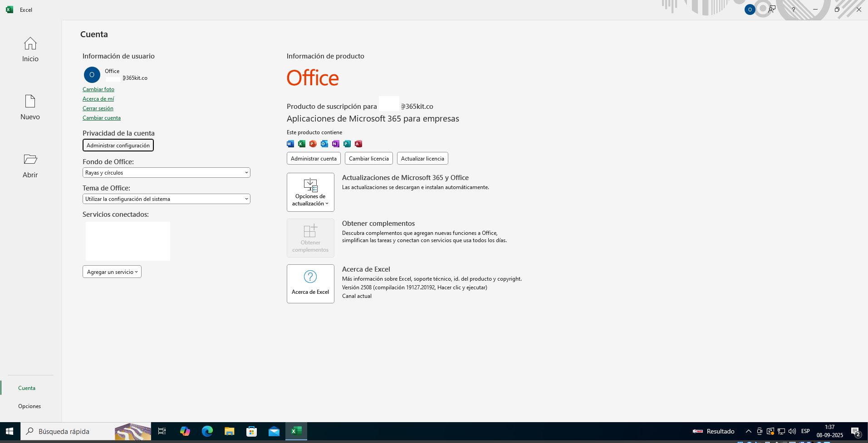Open Help question mark in title bar
The height and width of the screenshot is (443, 868).
(x=794, y=10)
